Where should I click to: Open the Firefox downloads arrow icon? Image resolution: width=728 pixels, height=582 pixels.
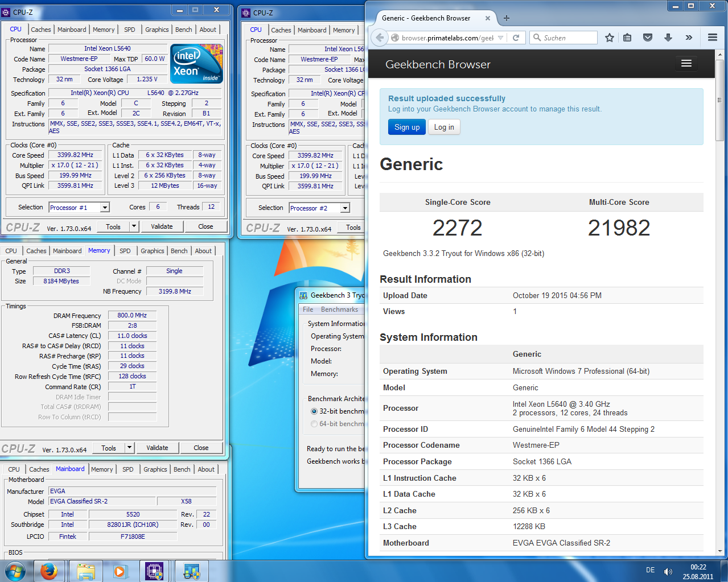pos(668,38)
